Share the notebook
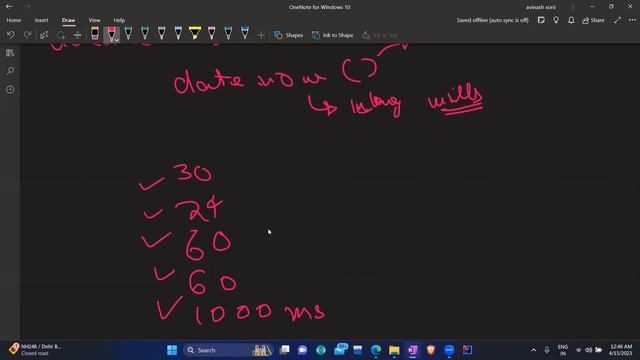 [x=593, y=20]
